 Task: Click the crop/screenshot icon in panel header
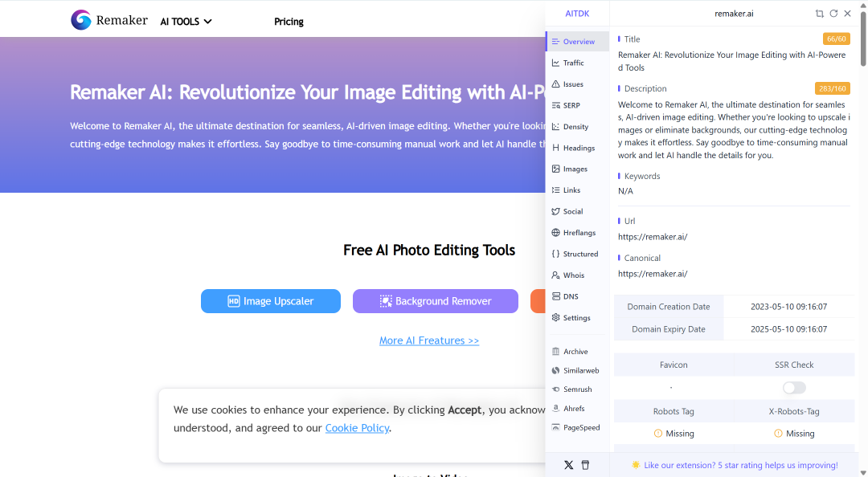pos(819,14)
